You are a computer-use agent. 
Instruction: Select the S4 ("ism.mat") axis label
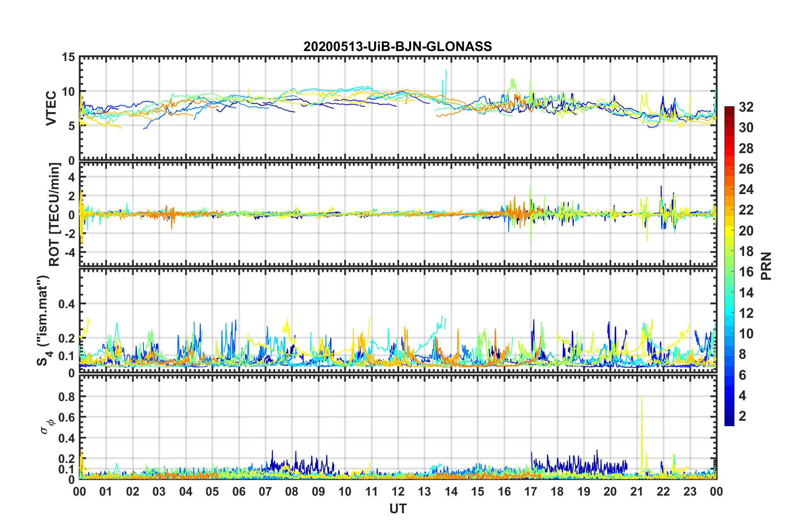43,320
